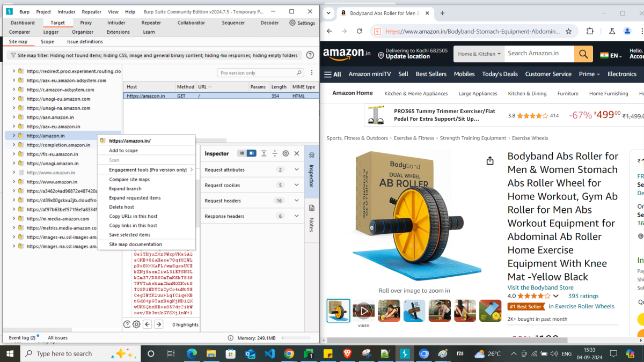Open Chrome Labs flask icon
The width and height of the screenshot is (644, 362).
(x=612, y=31)
